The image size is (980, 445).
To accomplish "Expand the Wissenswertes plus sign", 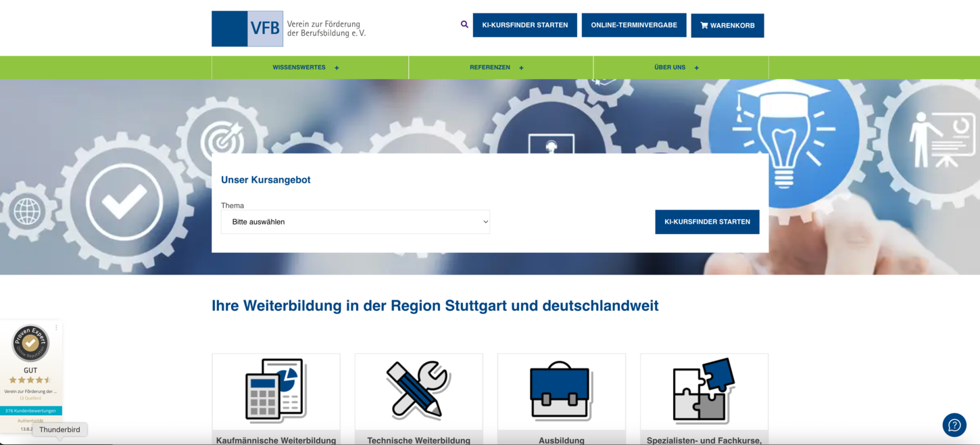I will click(x=337, y=67).
